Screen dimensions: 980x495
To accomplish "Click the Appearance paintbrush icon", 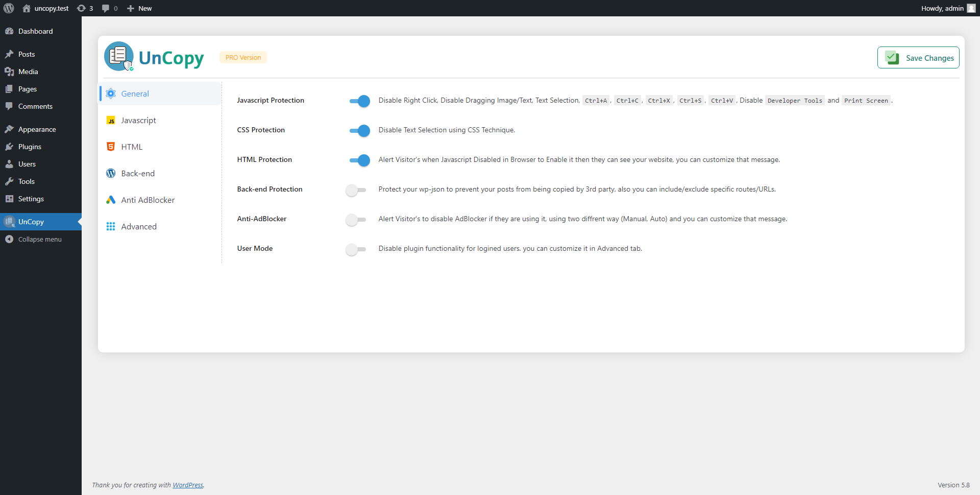I will [x=9, y=129].
